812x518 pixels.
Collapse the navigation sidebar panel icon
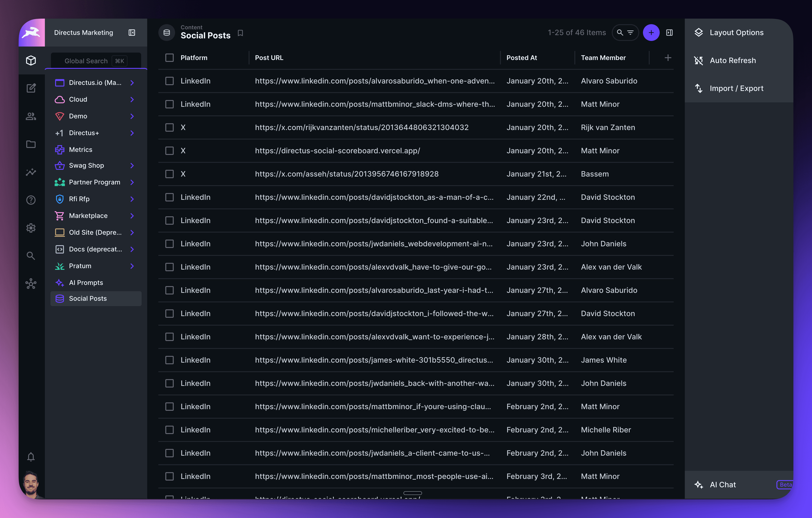pyautogui.click(x=132, y=33)
